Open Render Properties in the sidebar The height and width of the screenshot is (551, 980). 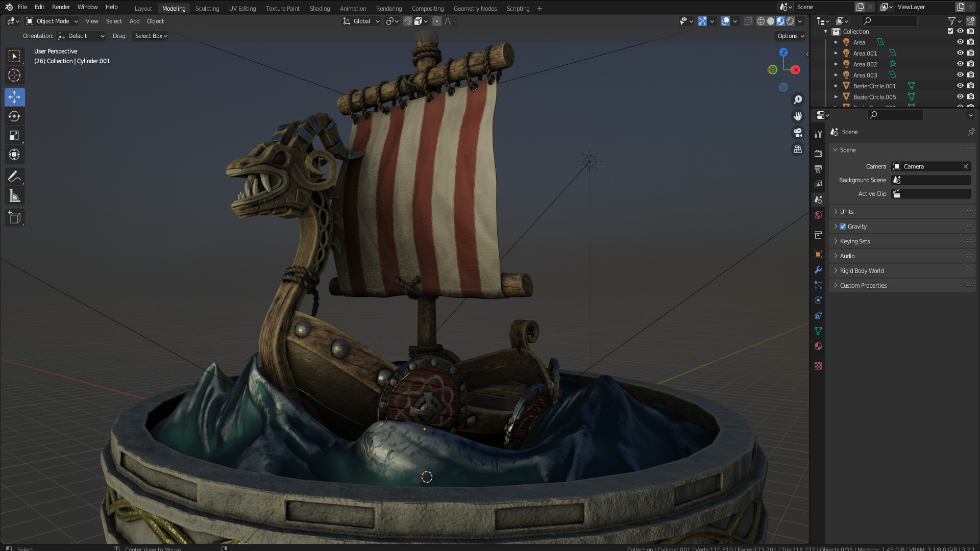click(x=818, y=153)
